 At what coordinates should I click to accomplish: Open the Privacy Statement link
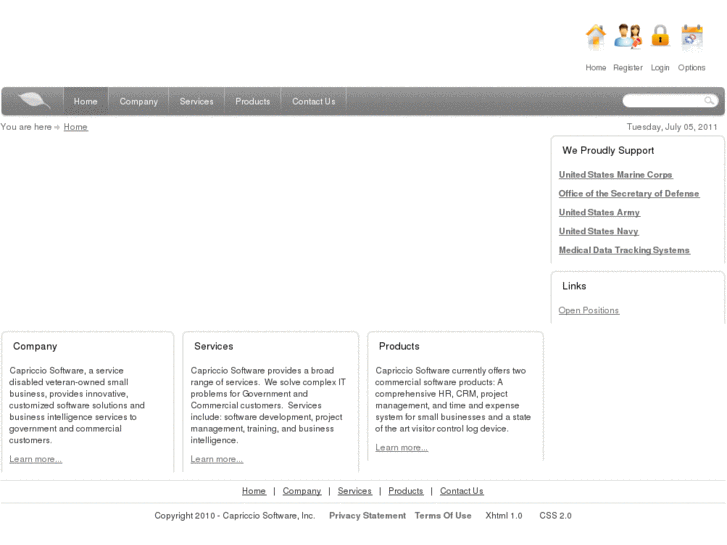click(367, 516)
